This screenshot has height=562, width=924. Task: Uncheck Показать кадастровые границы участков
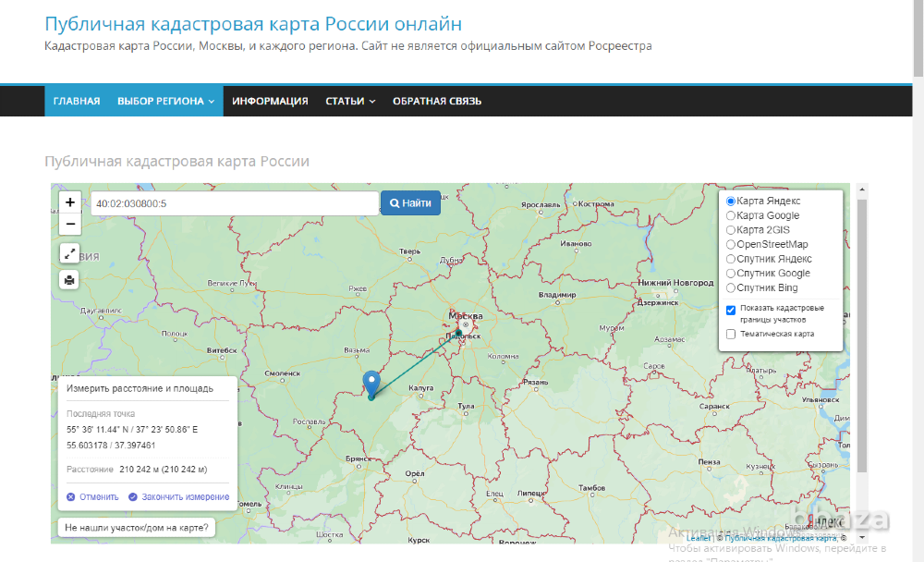729,310
